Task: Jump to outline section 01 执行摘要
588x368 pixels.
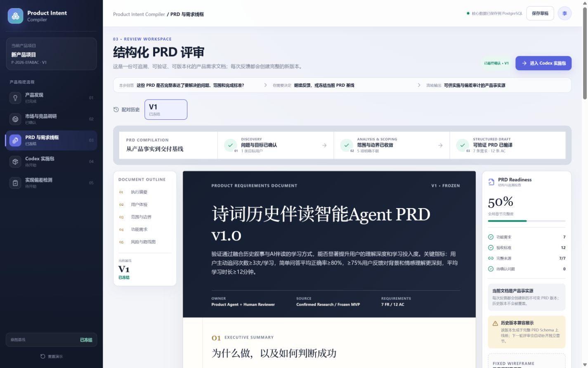Action: click(x=145, y=192)
